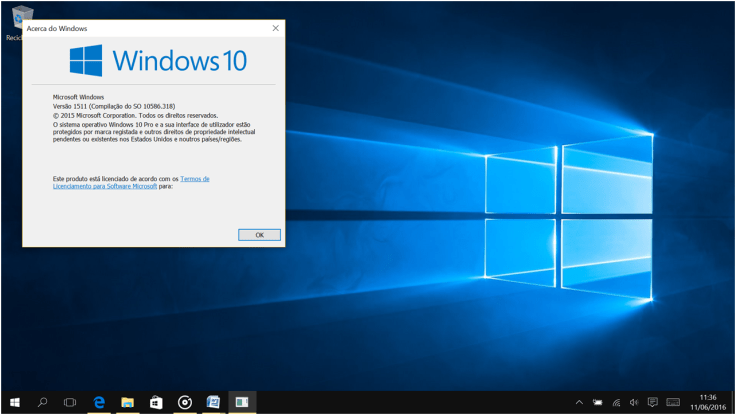Open the Recycle Bin desktop icon
The image size is (736, 415).
pos(15,18)
